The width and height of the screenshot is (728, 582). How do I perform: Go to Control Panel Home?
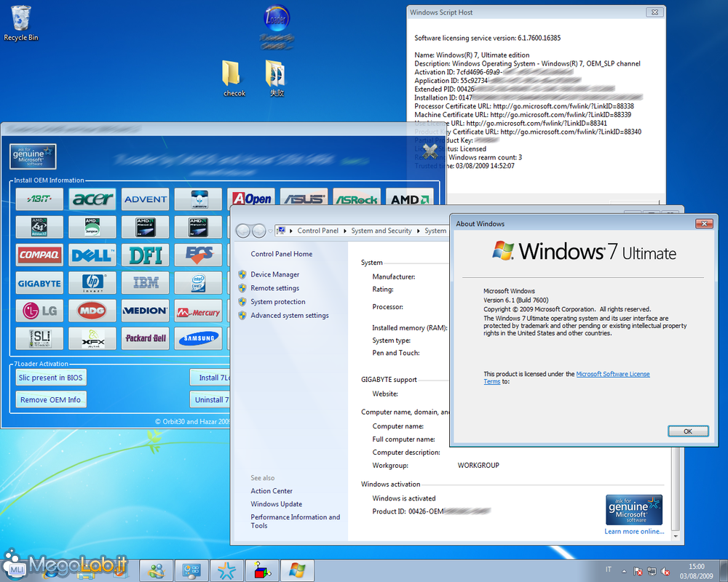[x=281, y=254]
